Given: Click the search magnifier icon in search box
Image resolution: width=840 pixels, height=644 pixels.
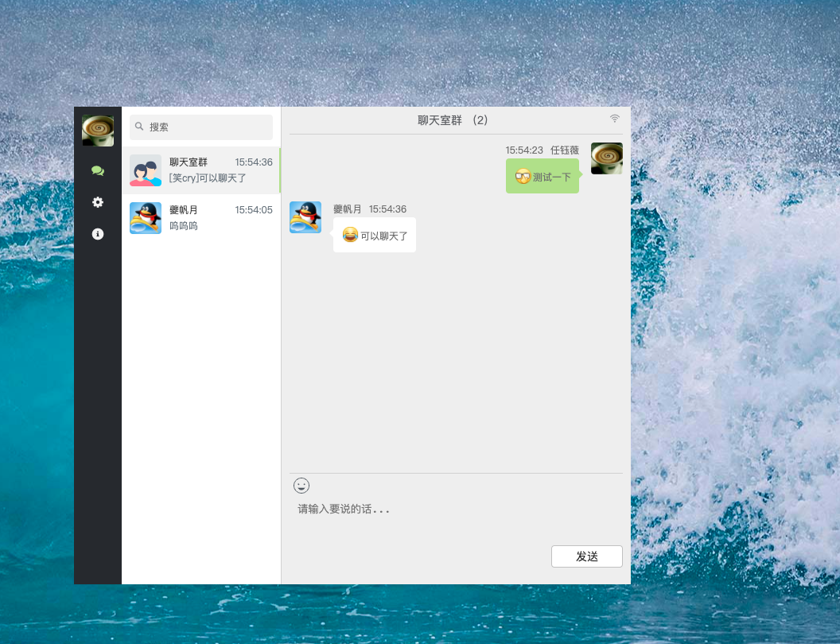Looking at the screenshot, I should click(138, 127).
